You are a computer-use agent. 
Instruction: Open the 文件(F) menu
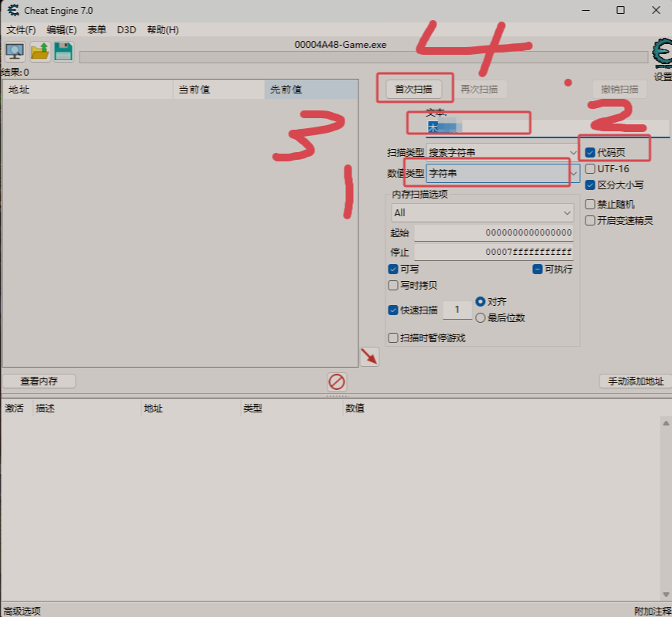coord(21,30)
